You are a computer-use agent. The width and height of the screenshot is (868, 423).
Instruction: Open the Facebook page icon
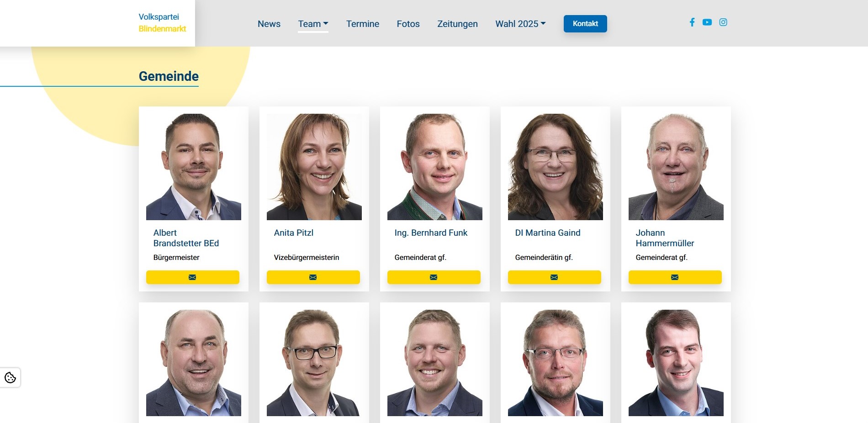tap(692, 22)
